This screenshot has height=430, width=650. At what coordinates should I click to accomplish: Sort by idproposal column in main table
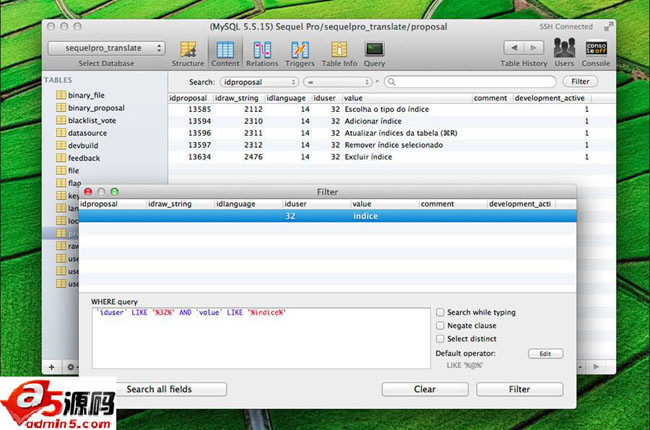[x=190, y=98]
